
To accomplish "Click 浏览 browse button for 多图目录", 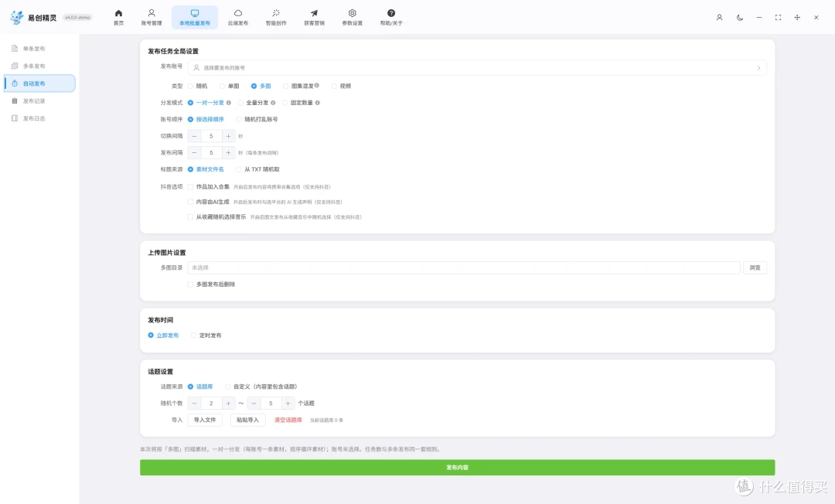I will pos(755,267).
